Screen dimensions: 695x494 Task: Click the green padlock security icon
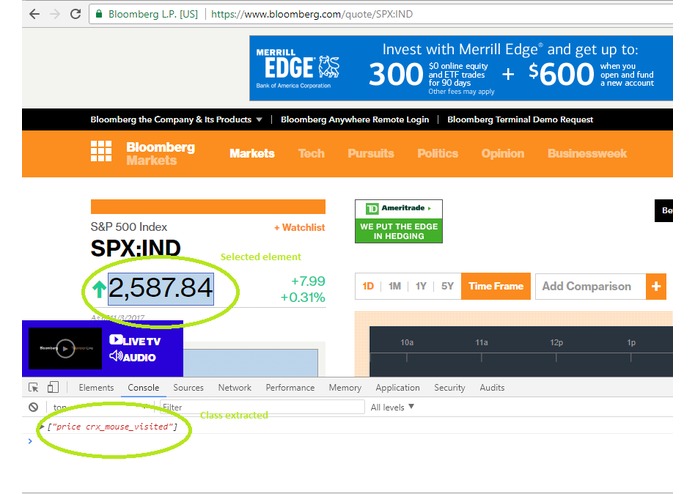click(99, 14)
